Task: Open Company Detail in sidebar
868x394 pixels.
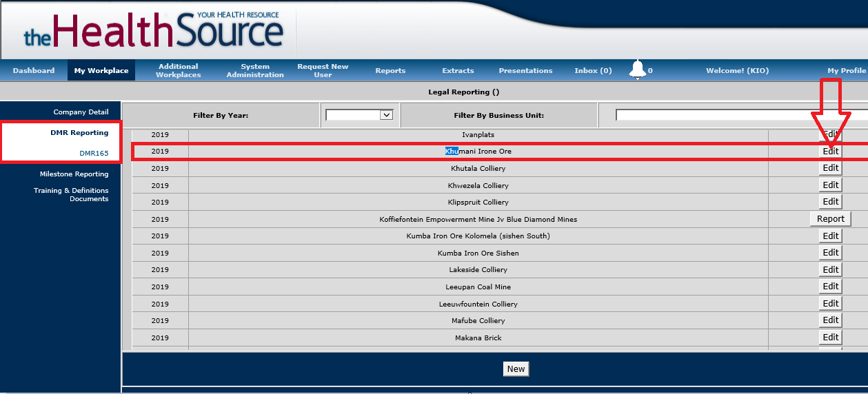Action: click(81, 112)
